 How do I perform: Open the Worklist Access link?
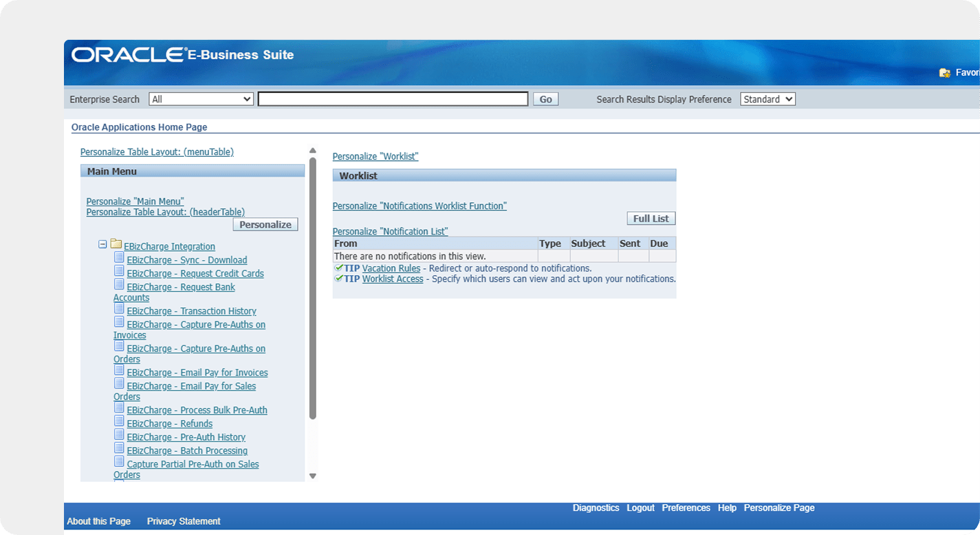pos(393,279)
